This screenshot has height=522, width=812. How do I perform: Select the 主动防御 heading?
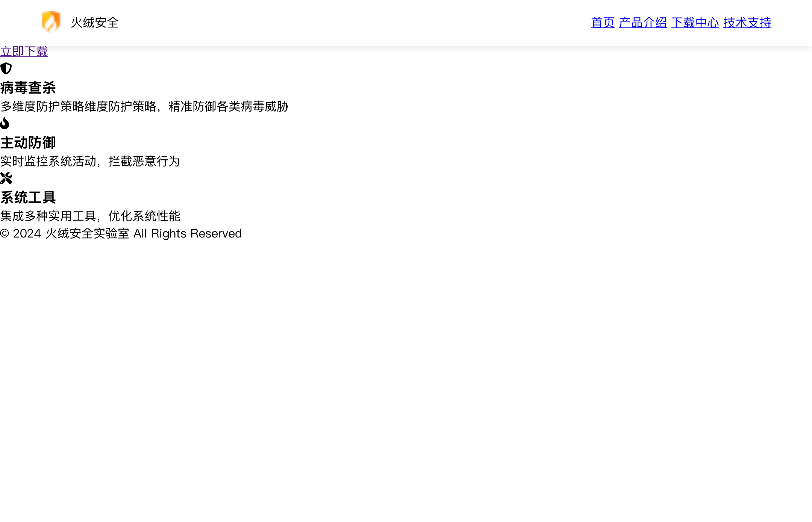click(x=28, y=142)
